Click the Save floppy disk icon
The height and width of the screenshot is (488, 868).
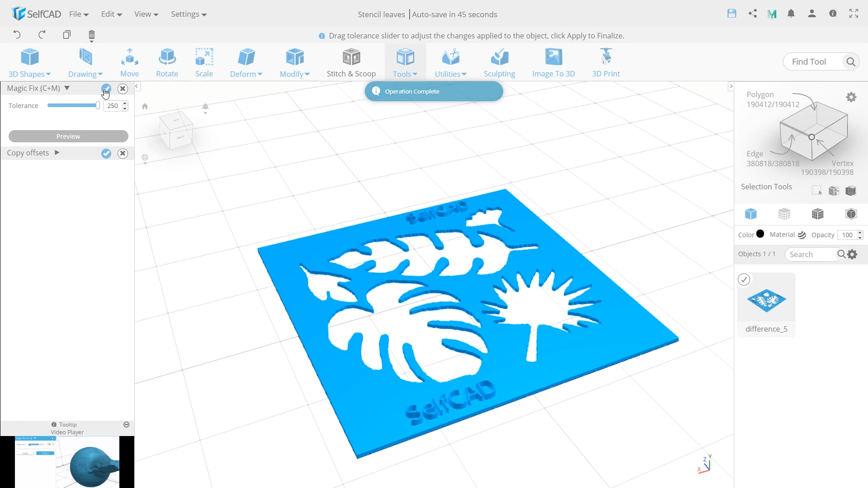(x=732, y=14)
